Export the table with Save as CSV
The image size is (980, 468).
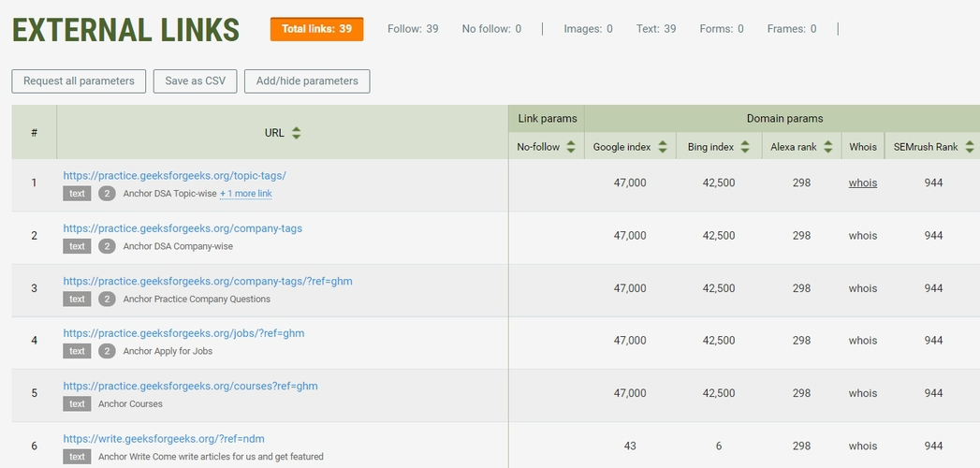[196, 81]
